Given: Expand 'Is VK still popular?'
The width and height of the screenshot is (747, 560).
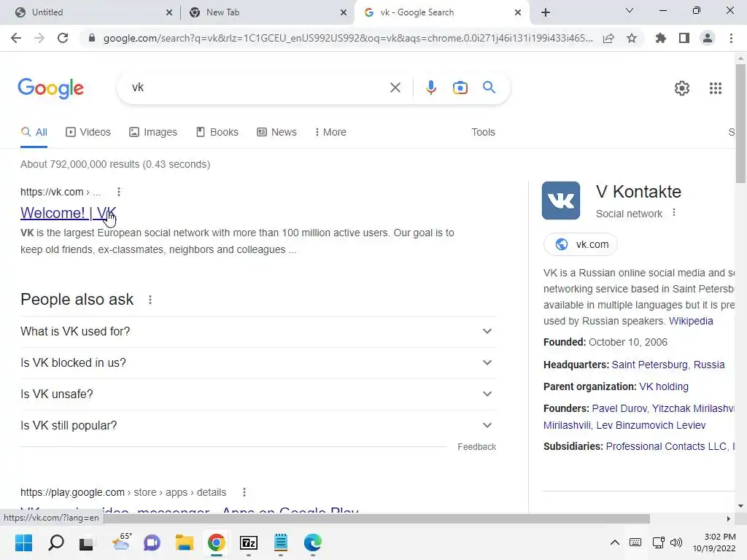Looking at the screenshot, I should (x=258, y=426).
